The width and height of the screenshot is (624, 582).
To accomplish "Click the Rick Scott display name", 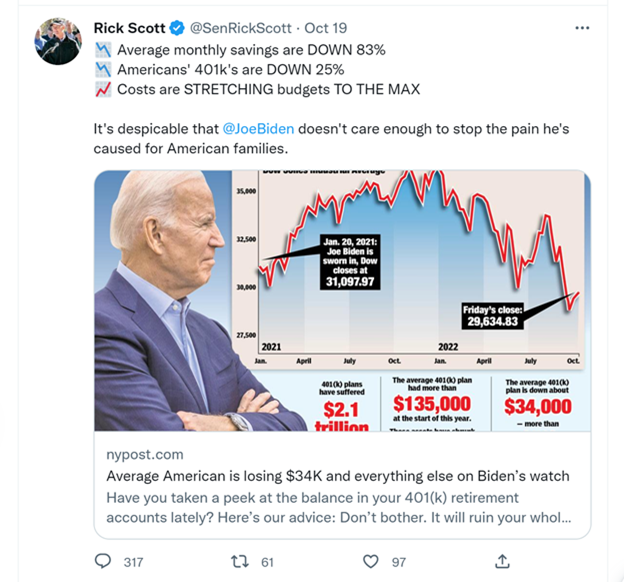I will (x=129, y=28).
